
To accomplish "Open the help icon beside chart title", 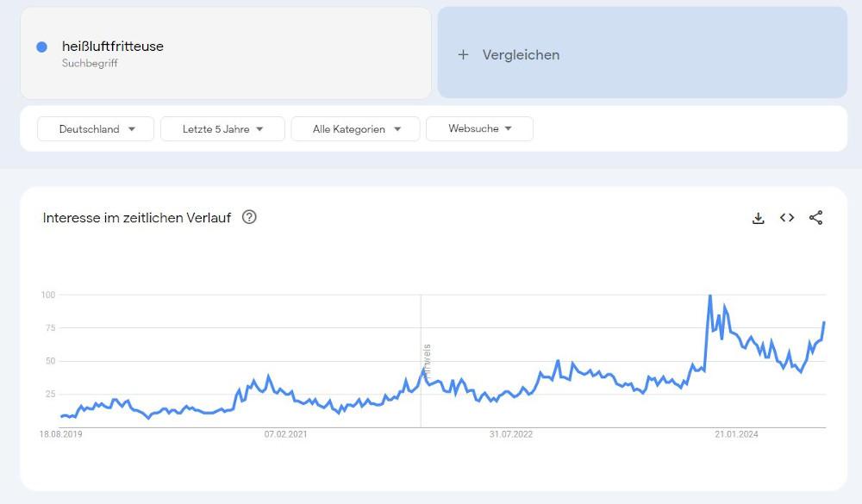I will (x=249, y=217).
